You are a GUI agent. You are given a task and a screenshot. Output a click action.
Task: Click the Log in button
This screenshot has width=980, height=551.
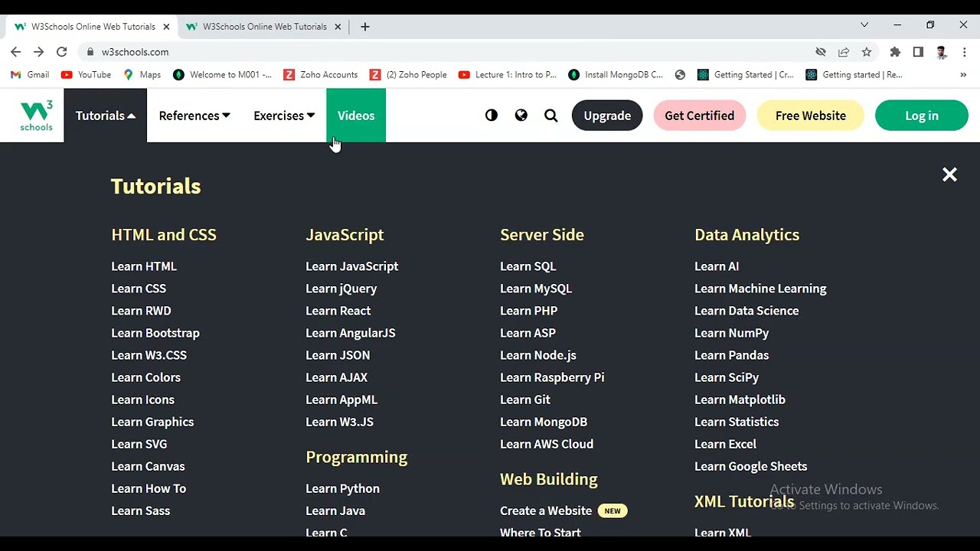922,116
